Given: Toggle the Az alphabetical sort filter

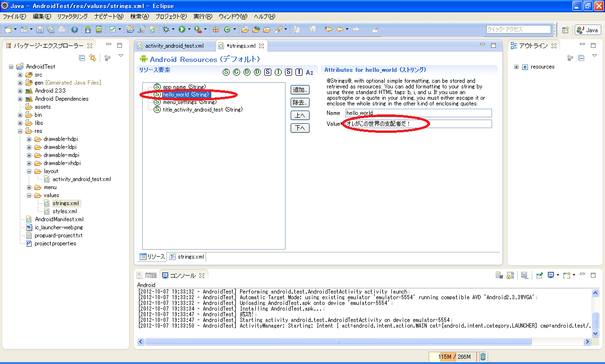Looking at the screenshot, I should [x=310, y=72].
